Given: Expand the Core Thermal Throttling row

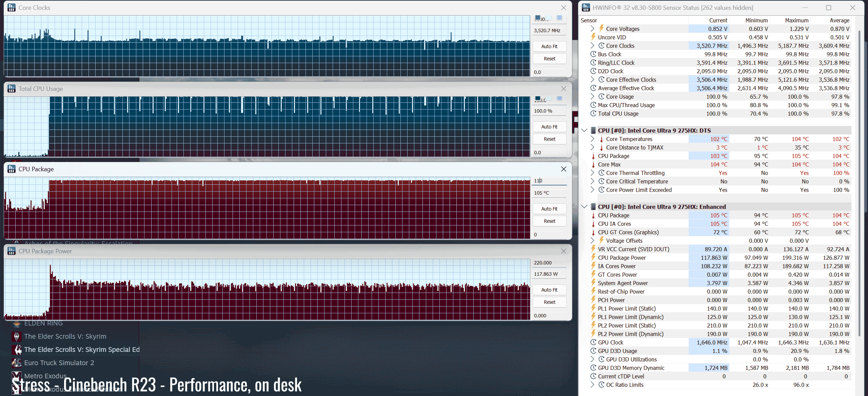Looking at the screenshot, I should (x=592, y=173).
